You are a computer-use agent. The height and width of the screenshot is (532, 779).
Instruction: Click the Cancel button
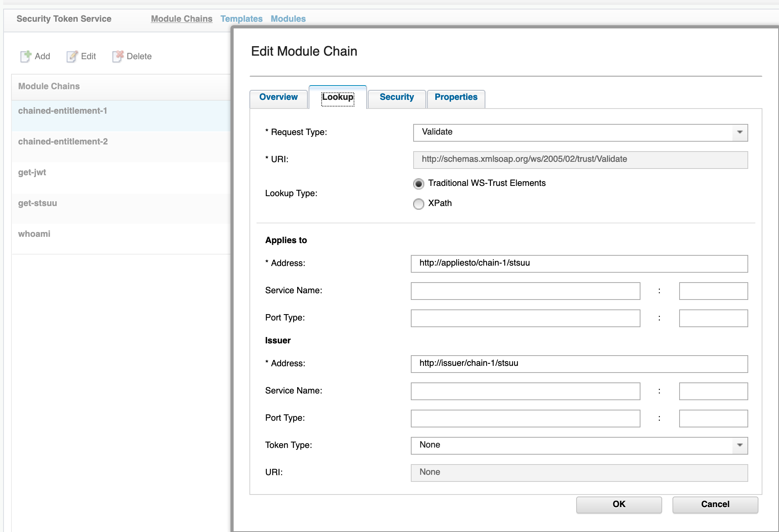point(715,504)
